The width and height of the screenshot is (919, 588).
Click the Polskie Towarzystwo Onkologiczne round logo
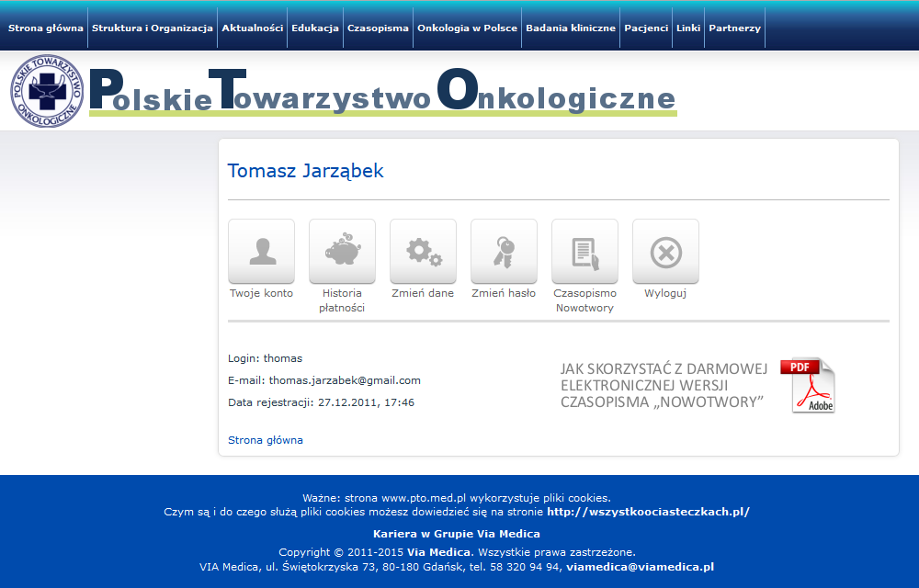point(47,91)
